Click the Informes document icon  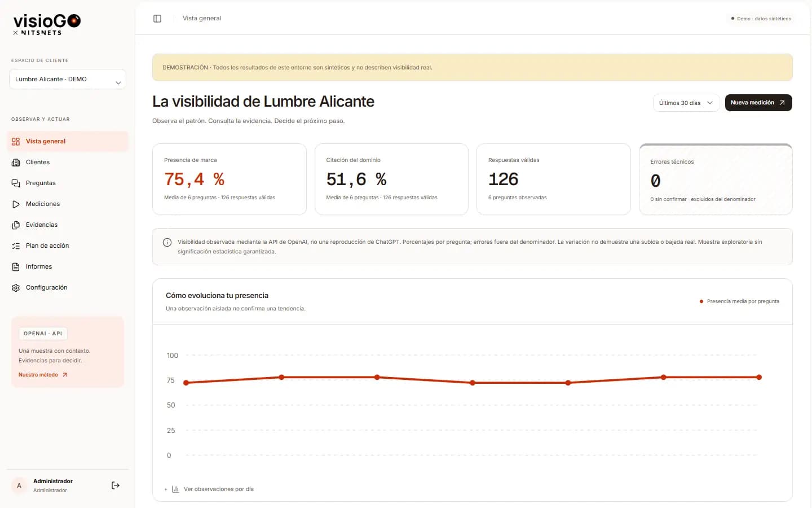tap(16, 267)
